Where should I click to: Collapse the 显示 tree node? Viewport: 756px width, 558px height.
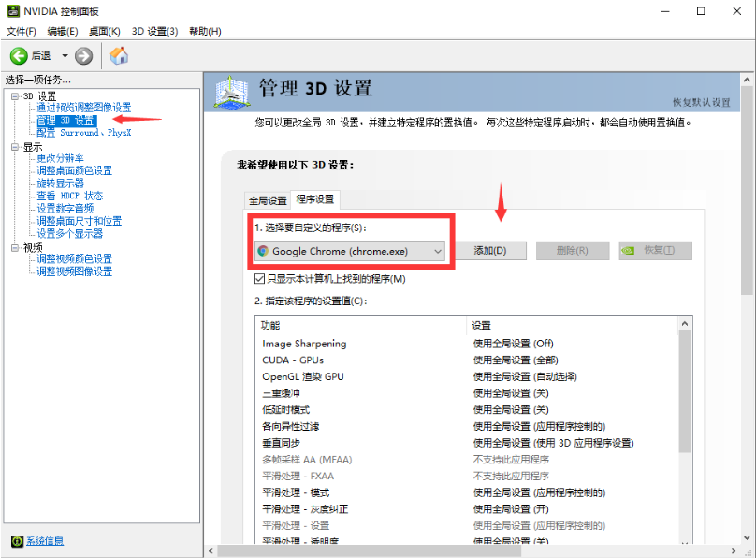point(15,147)
